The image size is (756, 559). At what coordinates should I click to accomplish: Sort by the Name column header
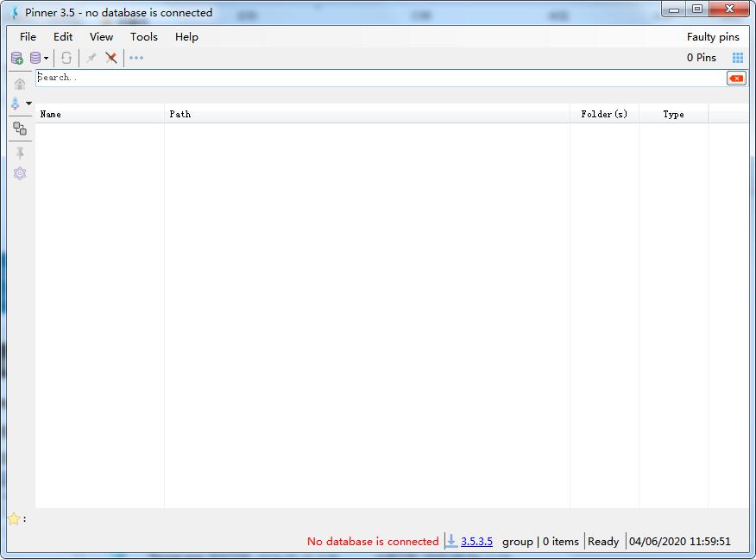(99, 114)
